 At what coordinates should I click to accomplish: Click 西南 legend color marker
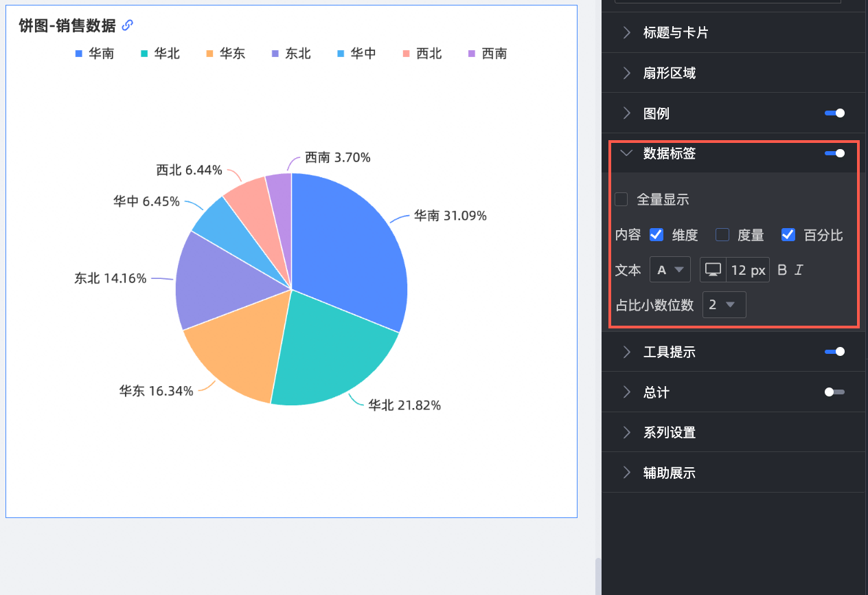click(x=471, y=54)
